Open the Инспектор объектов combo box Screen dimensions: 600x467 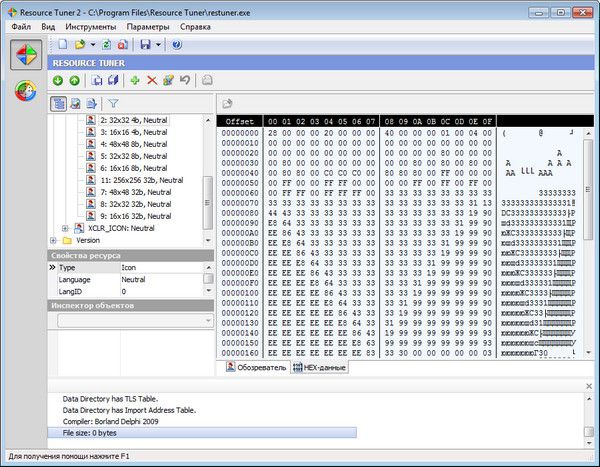coord(130,321)
